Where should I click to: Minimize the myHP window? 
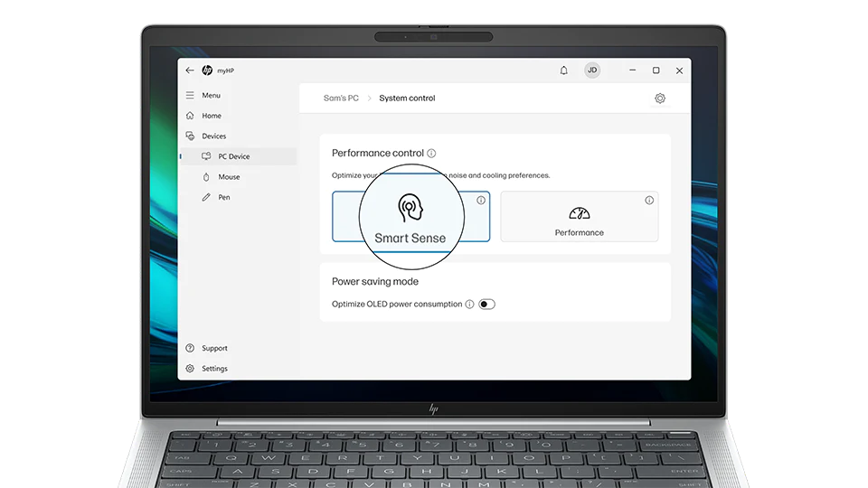632,70
